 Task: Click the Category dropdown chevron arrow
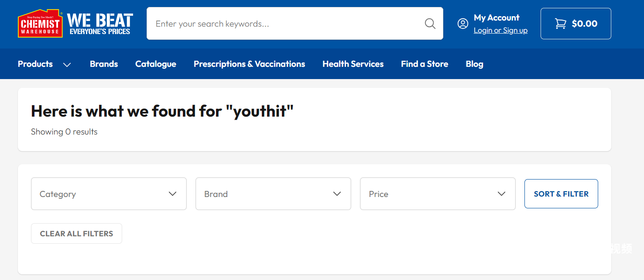tap(173, 194)
